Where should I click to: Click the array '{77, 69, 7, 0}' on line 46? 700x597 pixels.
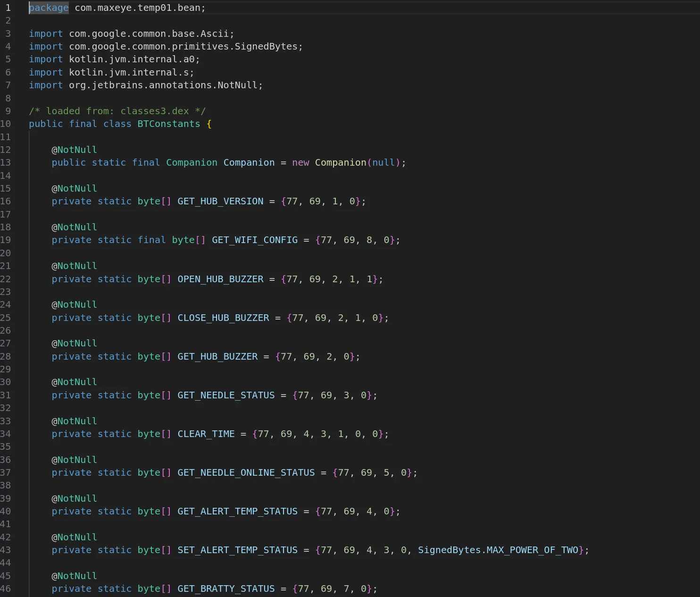pyautogui.click(x=332, y=589)
